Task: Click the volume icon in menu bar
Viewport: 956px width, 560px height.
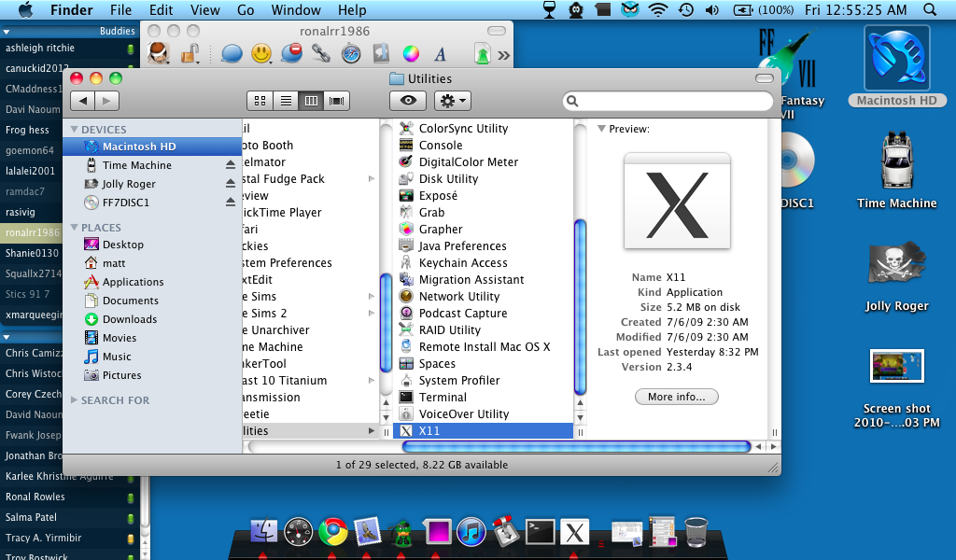Action: (711, 9)
